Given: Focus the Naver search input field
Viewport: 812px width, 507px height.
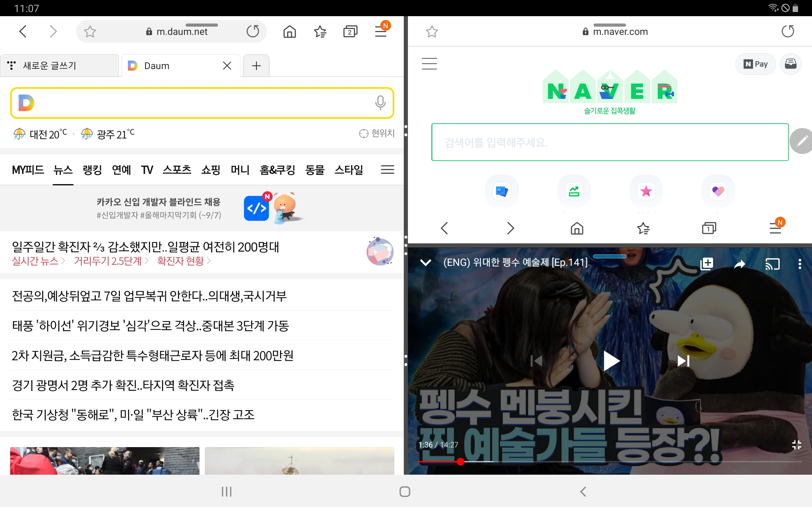Looking at the screenshot, I should [x=609, y=143].
